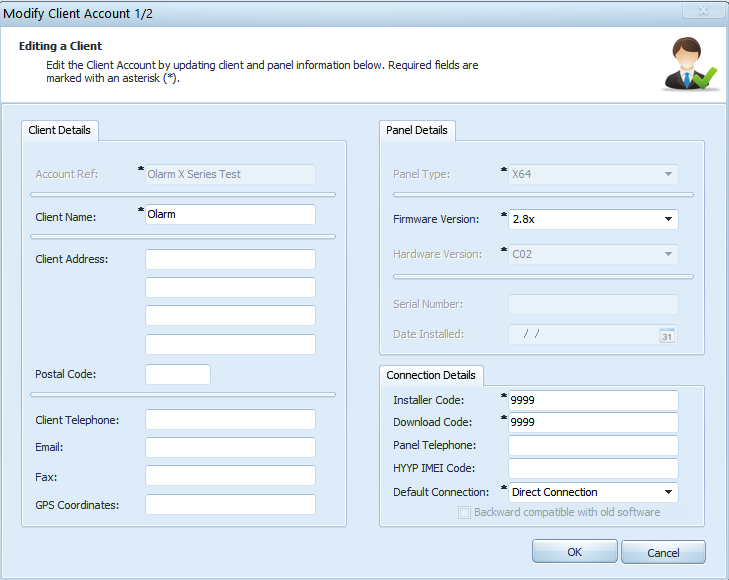Expand the Panel Type dropdown
The height and width of the screenshot is (580, 729).
pyautogui.click(x=668, y=174)
